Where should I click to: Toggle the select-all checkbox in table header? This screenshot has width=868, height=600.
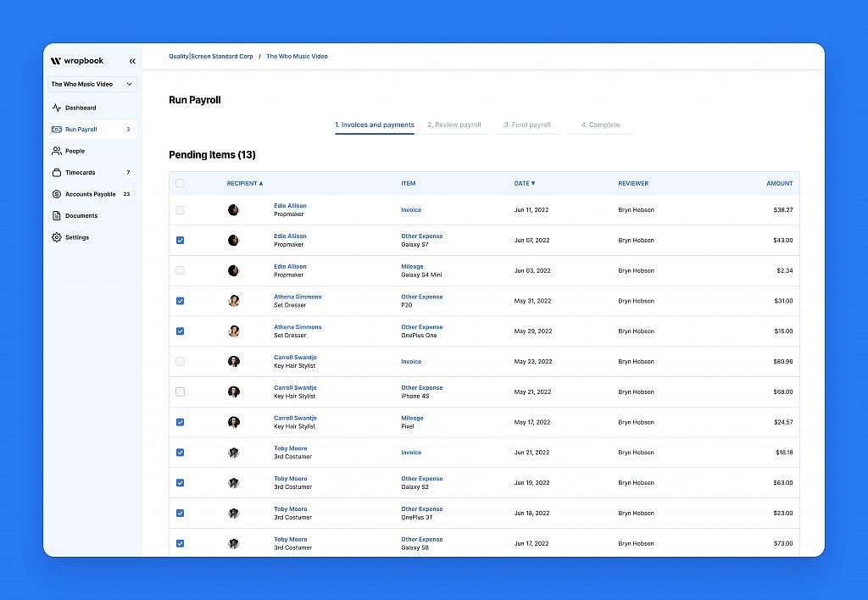(x=180, y=183)
